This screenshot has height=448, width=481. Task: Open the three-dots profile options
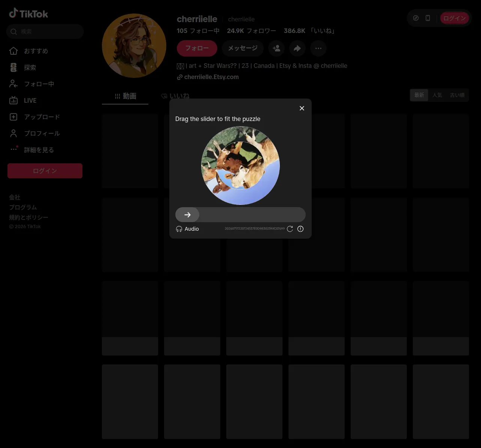coord(318,48)
